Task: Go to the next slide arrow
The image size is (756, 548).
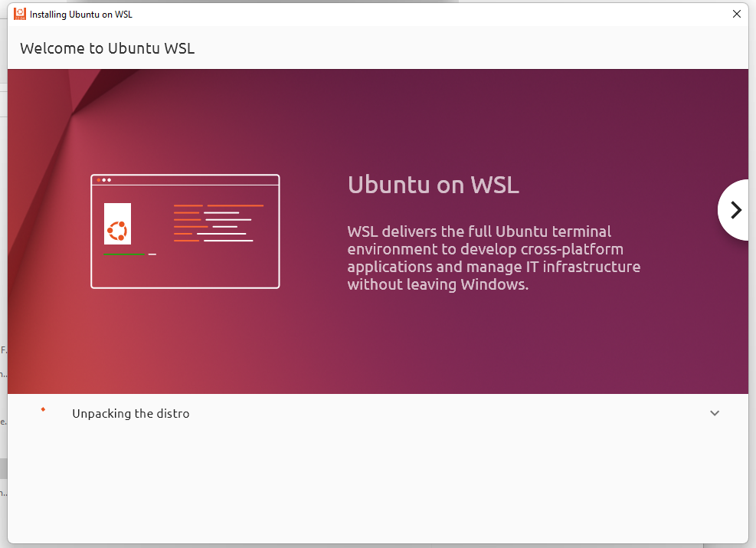Action: [x=735, y=210]
